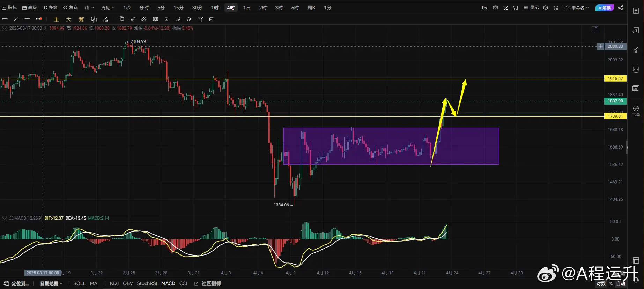Open chart settings hexagon icon
Screen dimensions: 644x289
click(546, 8)
